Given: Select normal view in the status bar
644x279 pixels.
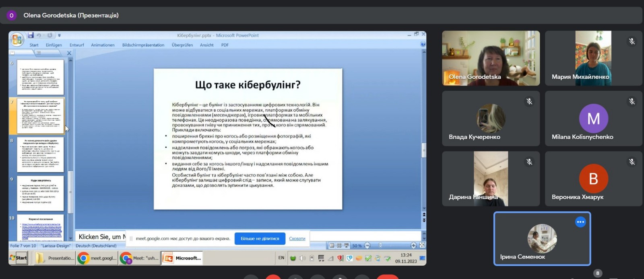Looking at the screenshot, I should [332, 246].
